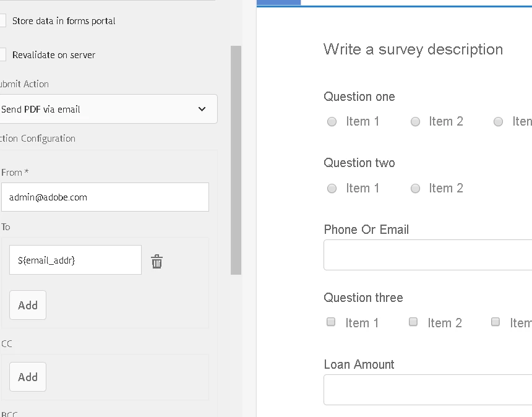Choose Item 1 radio under Question two

[x=332, y=189]
